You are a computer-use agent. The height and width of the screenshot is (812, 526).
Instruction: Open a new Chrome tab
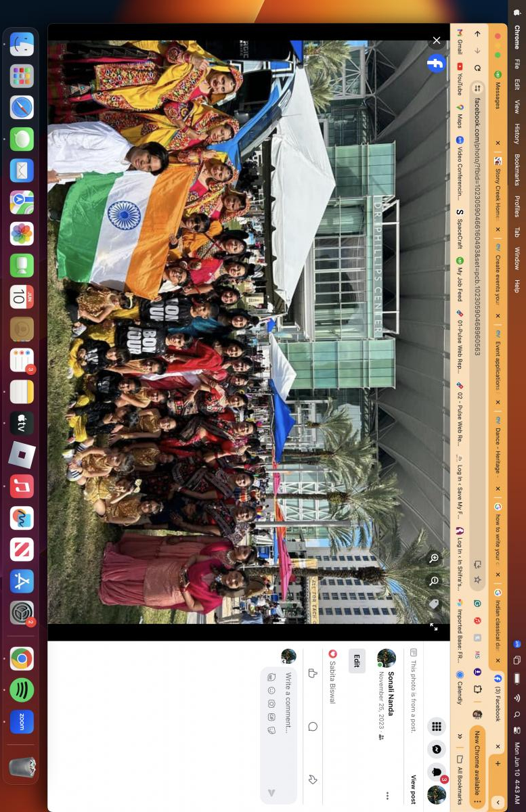tap(498, 763)
